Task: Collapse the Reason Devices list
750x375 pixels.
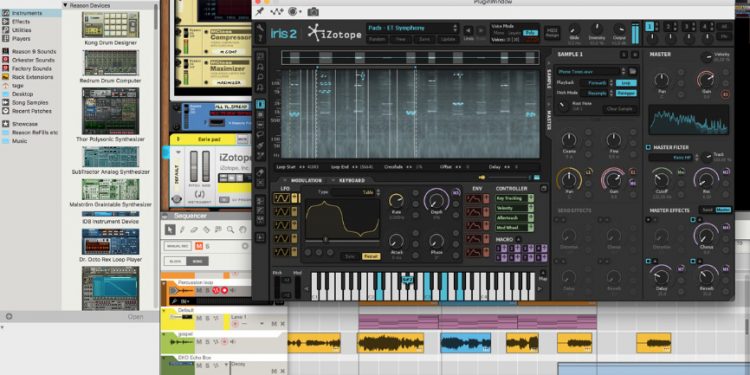Action: tap(66, 5)
